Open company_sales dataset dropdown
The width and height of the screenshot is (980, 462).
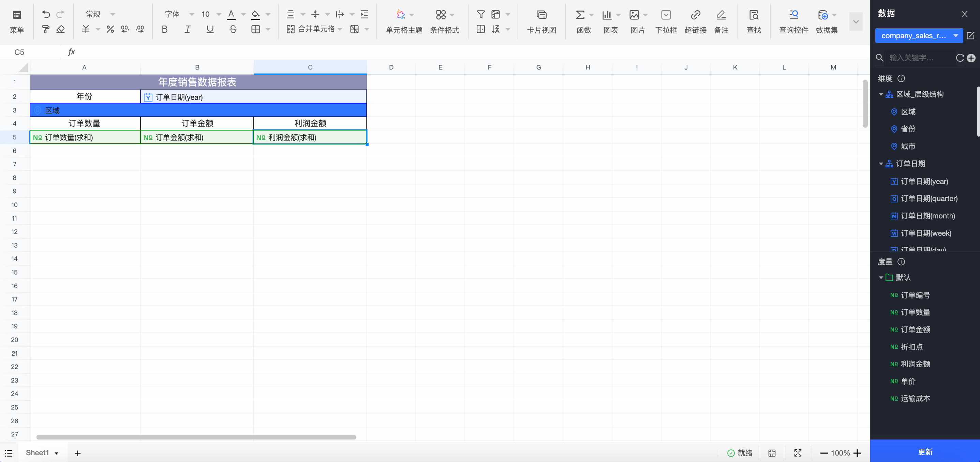[x=918, y=36]
